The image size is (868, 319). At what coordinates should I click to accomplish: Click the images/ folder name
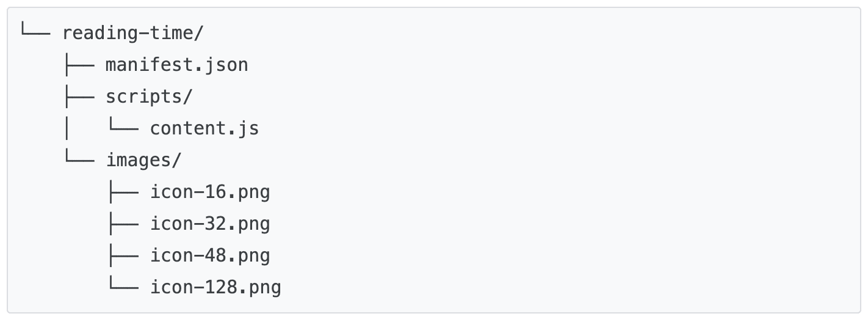tap(143, 160)
